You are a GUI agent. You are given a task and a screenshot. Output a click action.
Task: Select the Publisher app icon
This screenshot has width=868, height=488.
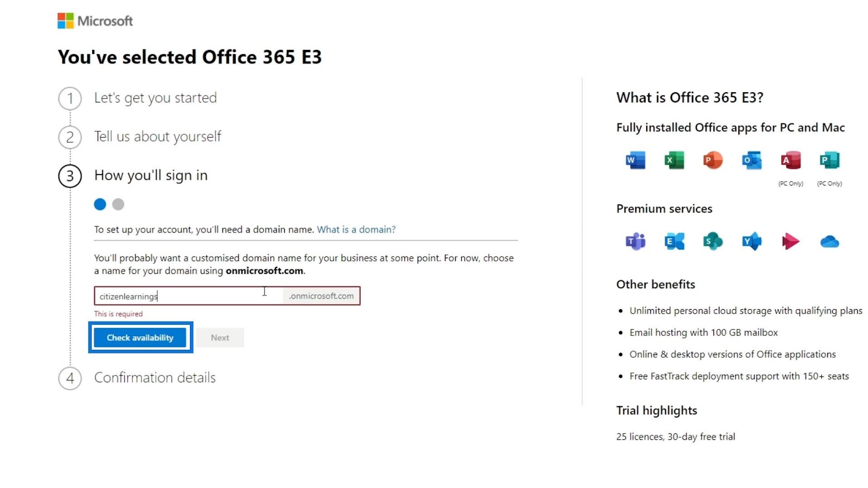[x=829, y=160]
